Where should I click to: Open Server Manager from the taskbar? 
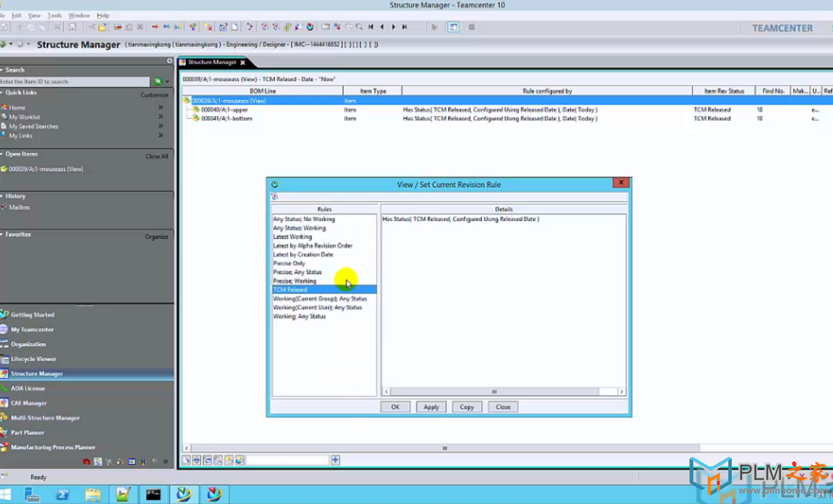32,494
